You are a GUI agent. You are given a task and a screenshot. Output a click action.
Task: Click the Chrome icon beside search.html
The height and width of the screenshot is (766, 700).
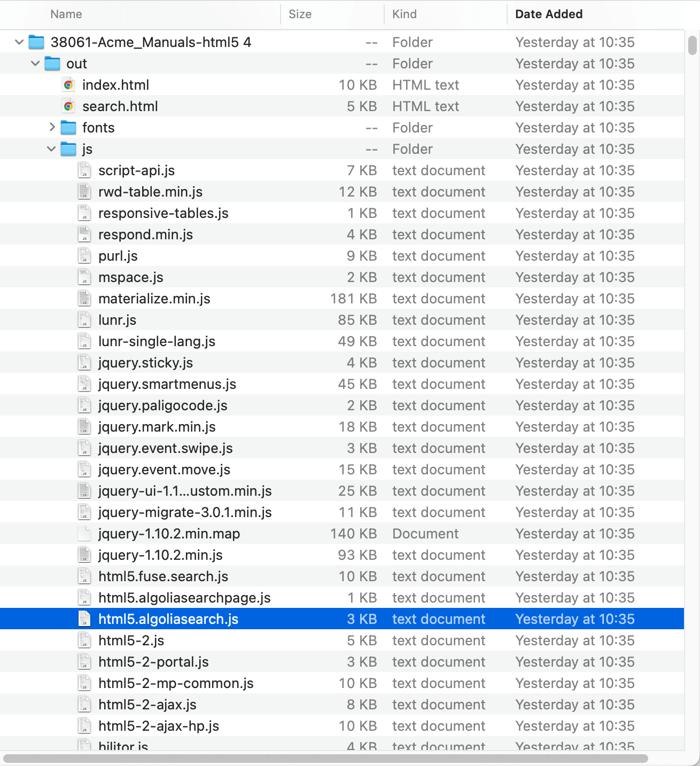pos(68,106)
